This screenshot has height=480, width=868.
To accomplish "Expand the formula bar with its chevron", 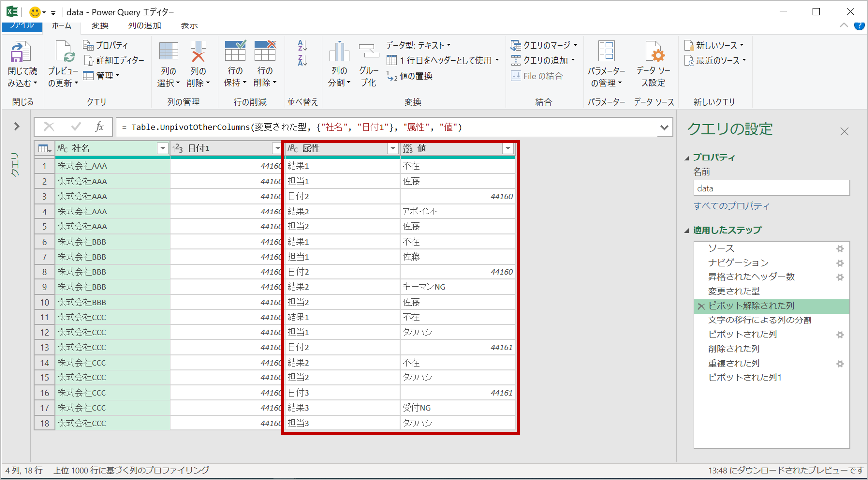I will point(665,127).
